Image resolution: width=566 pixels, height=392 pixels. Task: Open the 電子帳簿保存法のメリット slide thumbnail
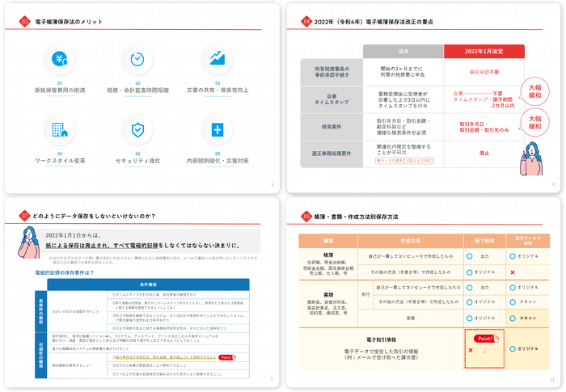coord(141,97)
